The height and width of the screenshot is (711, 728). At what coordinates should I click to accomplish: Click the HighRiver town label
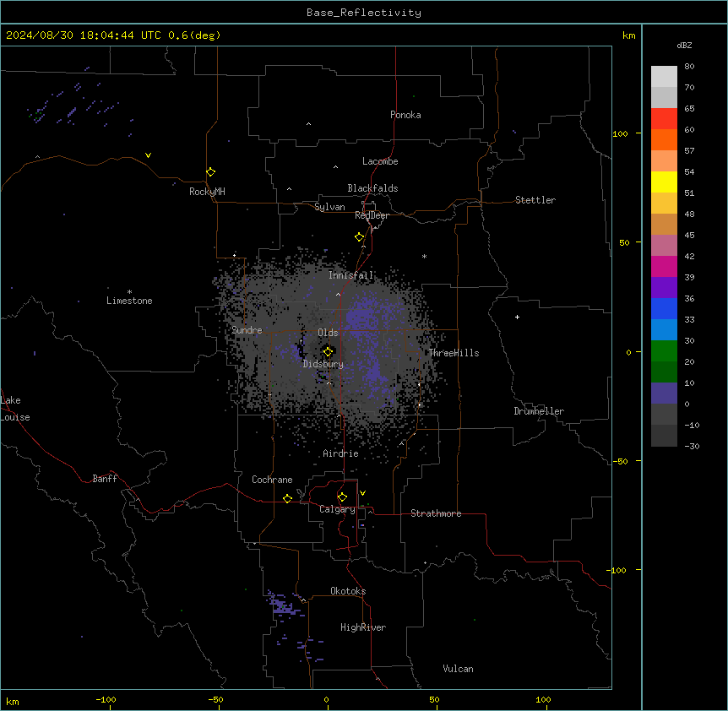click(363, 627)
